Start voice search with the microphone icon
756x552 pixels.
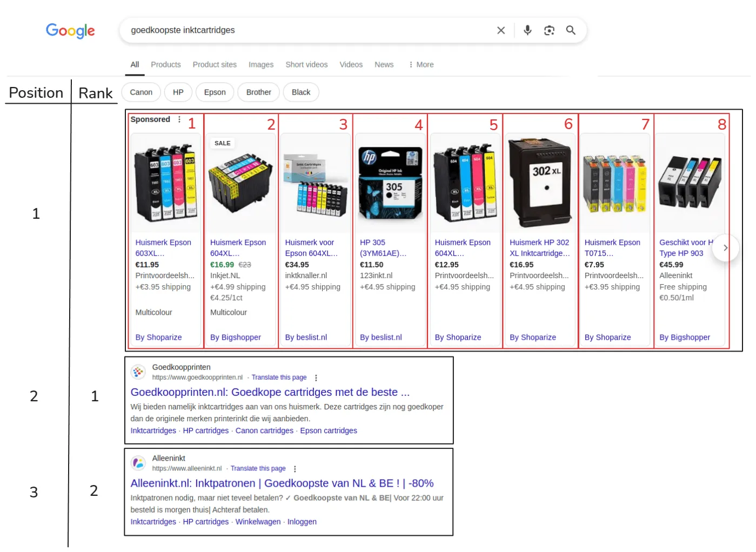(527, 30)
